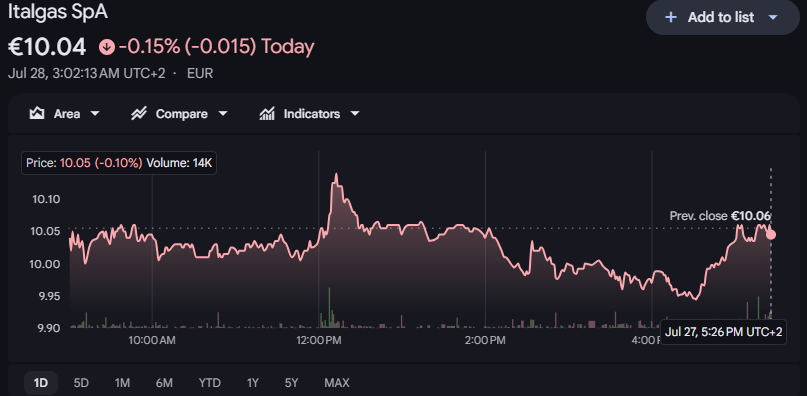Screen dimensions: 807x396
Task: Click the 2:00 PM axis label
Action: pyautogui.click(x=485, y=340)
